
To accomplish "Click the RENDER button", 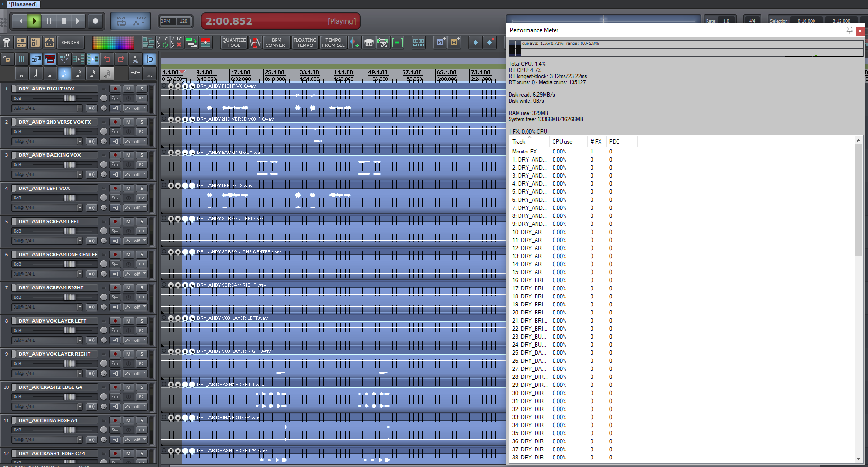I will pyautogui.click(x=70, y=43).
